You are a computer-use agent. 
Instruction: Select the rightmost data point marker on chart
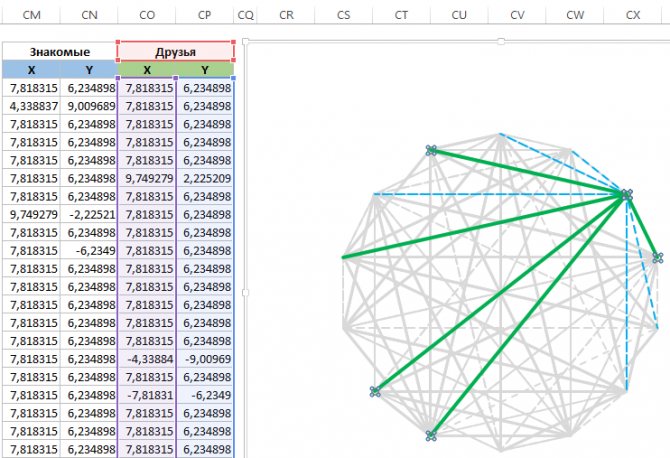coord(657,257)
